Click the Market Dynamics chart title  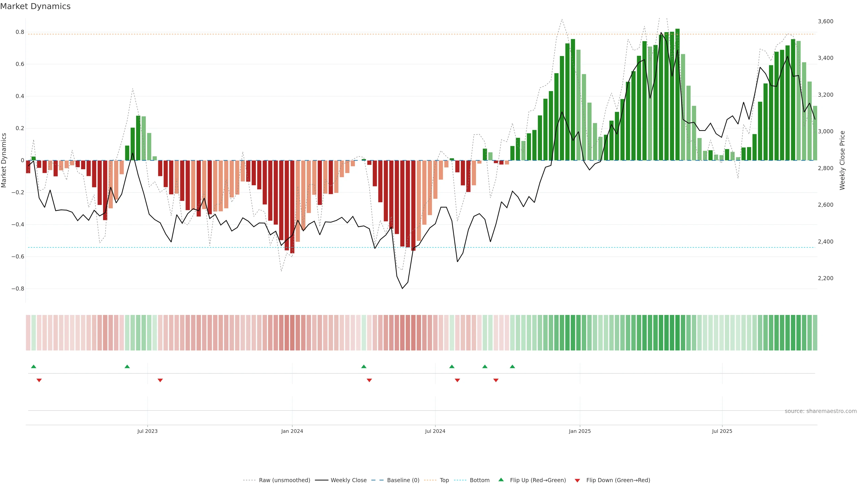(x=35, y=6)
